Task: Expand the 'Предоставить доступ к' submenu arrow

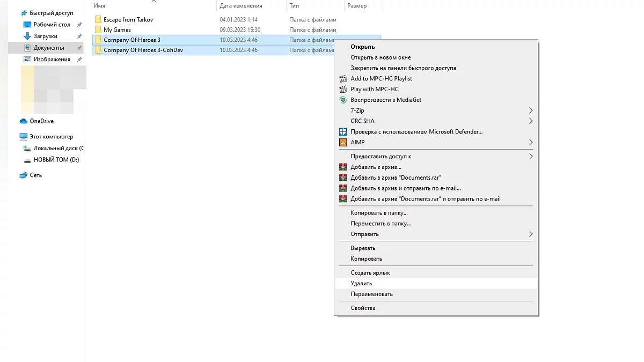Action: 531,157
